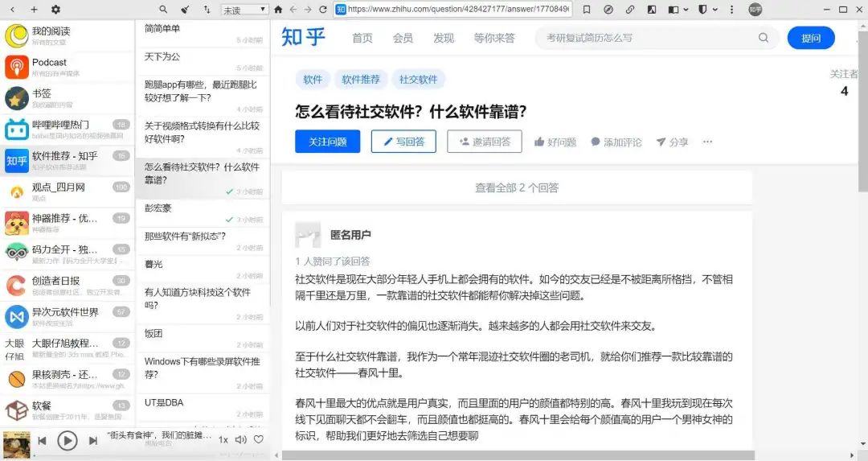Open article 彭宏豪 in the list
Image resolution: width=868 pixels, height=461 pixels.
[x=203, y=212]
